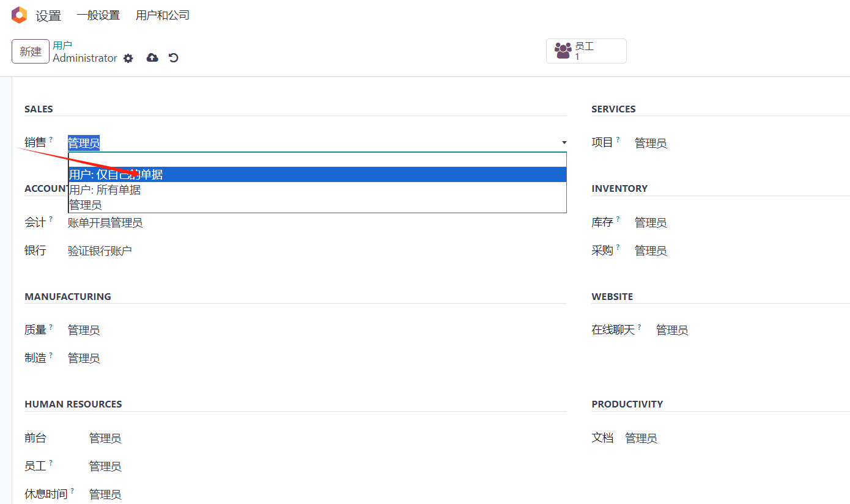Select 用户: 所有单据 from the list
The image size is (850, 504).
coord(317,190)
